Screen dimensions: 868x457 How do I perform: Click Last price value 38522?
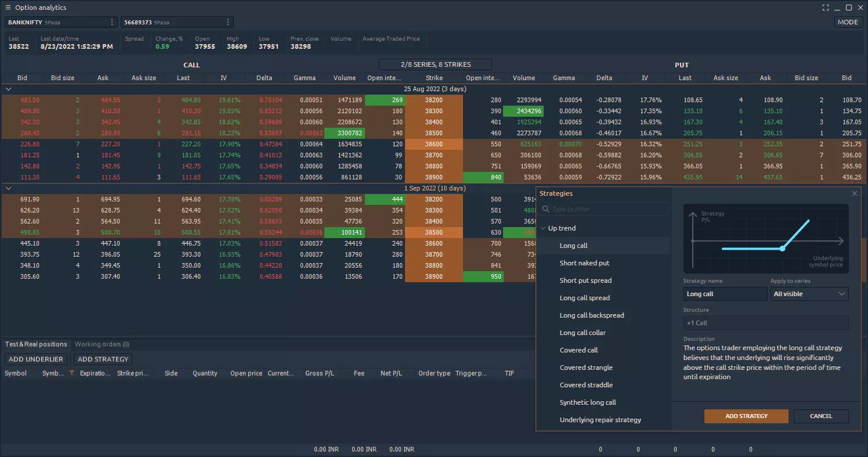tap(19, 46)
